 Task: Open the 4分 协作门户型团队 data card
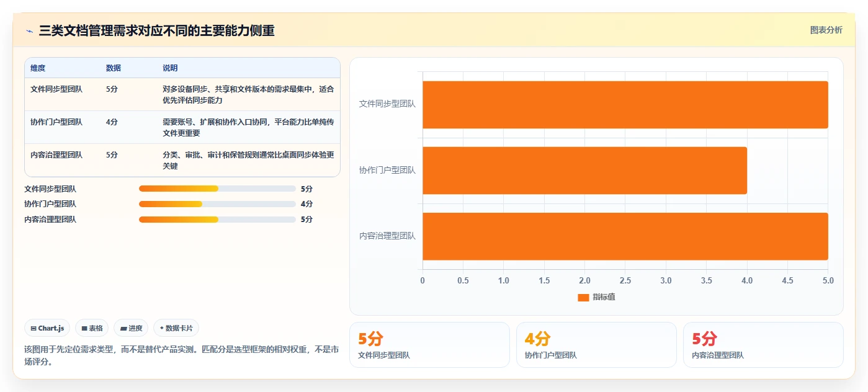coord(596,345)
